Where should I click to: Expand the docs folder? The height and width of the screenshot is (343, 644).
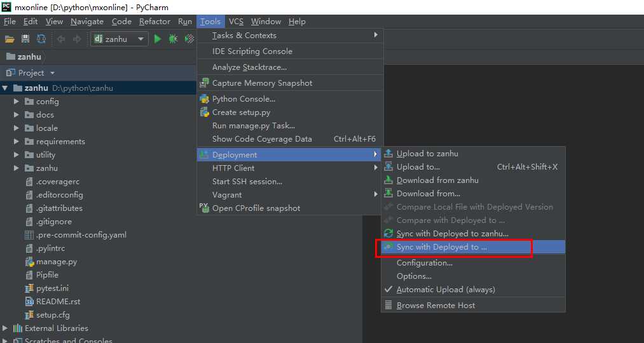[17, 114]
